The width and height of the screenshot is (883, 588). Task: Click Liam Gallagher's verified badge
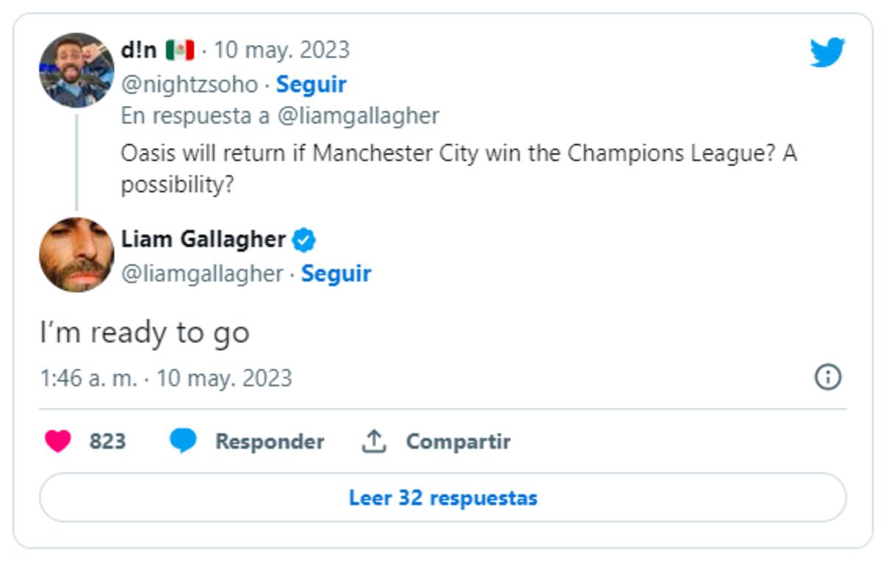tap(302, 239)
